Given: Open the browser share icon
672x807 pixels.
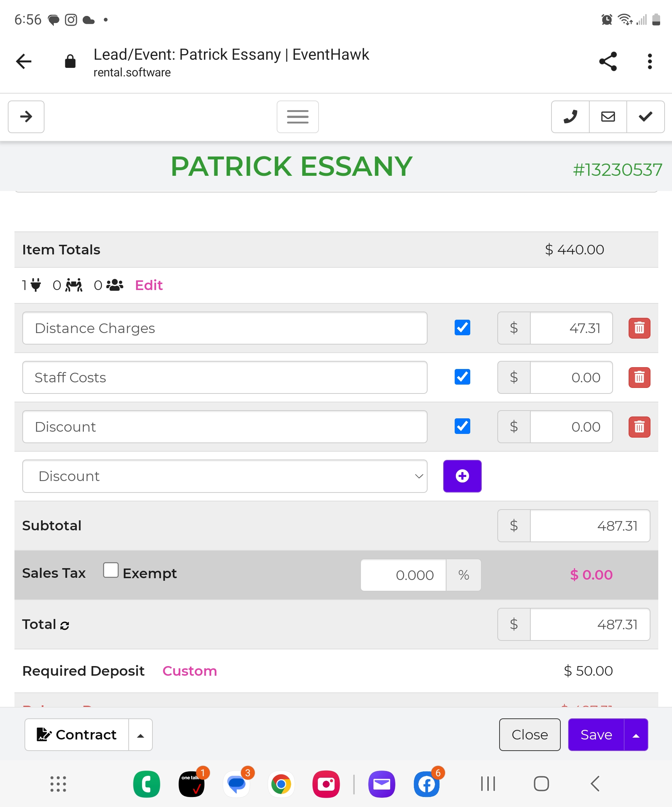Looking at the screenshot, I should coord(607,62).
